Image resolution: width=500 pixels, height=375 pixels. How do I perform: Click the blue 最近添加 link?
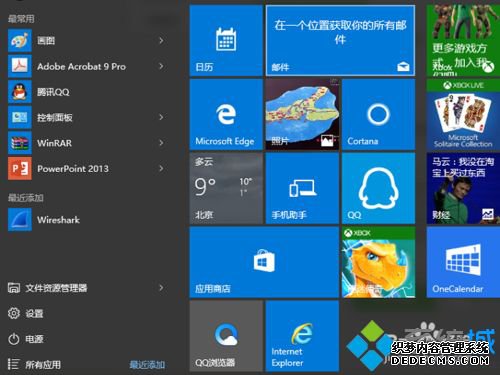[147, 365]
